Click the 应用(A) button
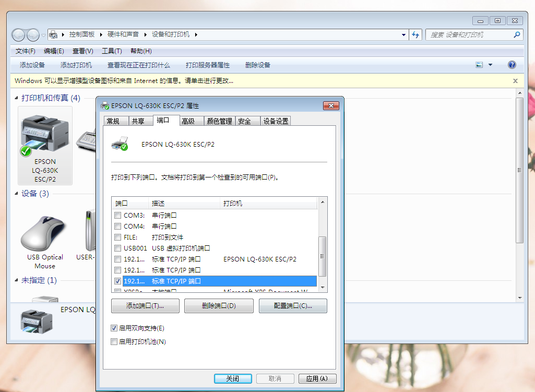Viewport: 535px width, 392px height. pos(317,378)
